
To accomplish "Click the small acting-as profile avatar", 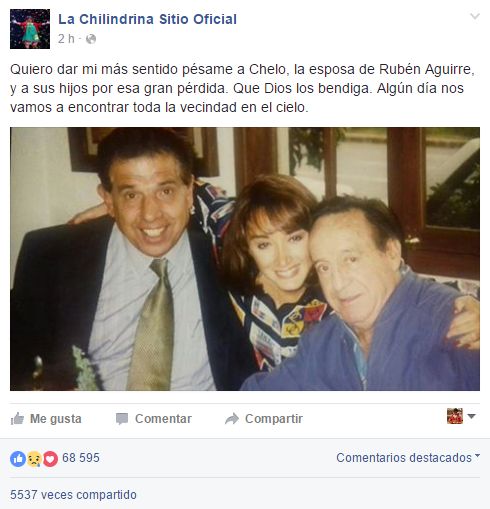I will [x=455, y=416].
